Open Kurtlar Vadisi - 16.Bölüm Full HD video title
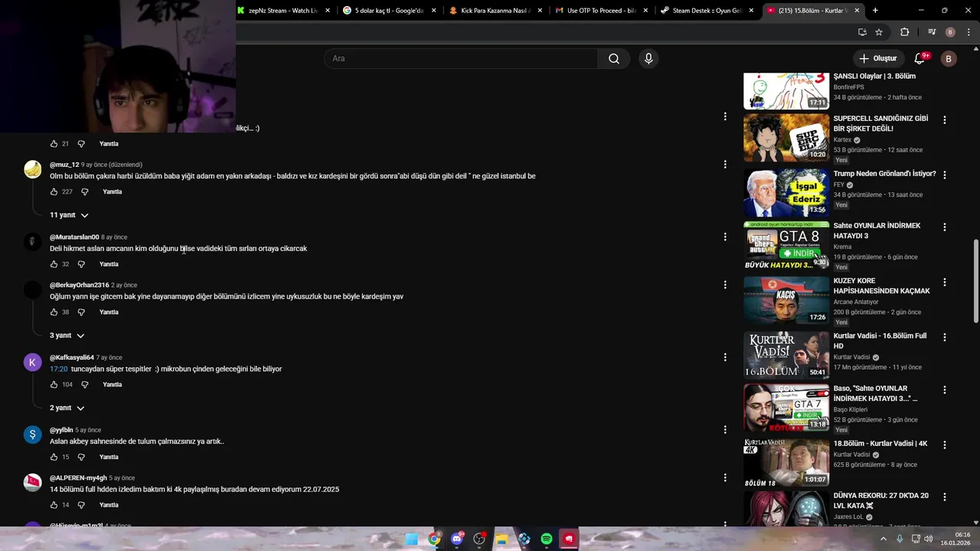This screenshot has width=980, height=551. click(x=880, y=341)
